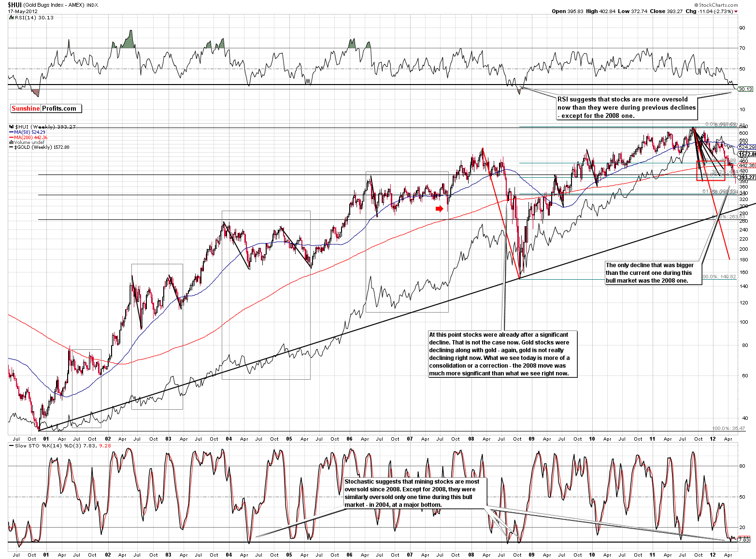The height and width of the screenshot is (559, 756).
Task: Click the Low 372.74 value
Action: coord(632,11)
